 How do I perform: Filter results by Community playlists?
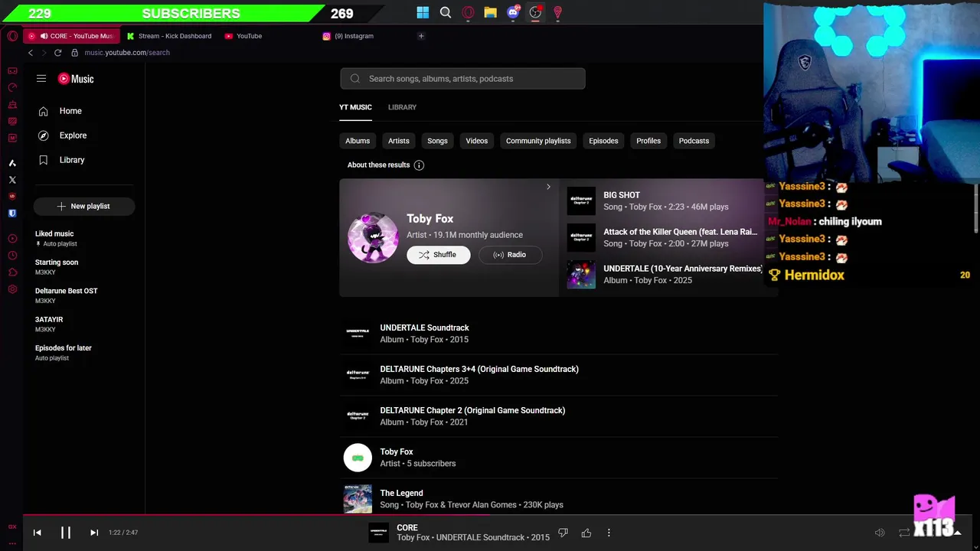[x=538, y=141]
